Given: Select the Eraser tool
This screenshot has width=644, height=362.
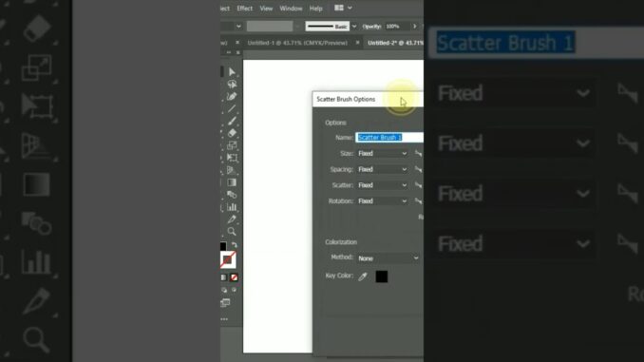Looking at the screenshot, I should pyautogui.click(x=232, y=133).
